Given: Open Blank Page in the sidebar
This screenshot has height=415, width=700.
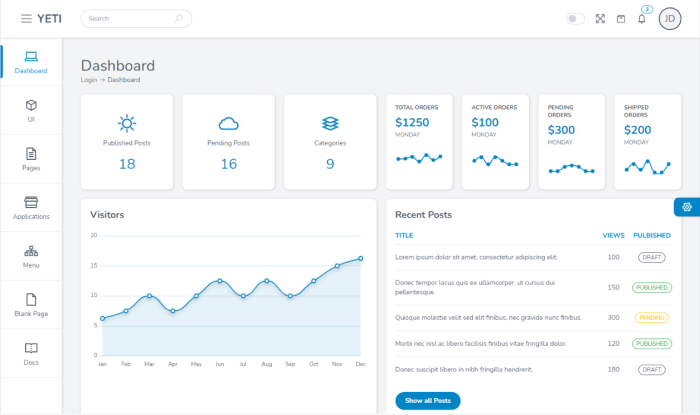Looking at the screenshot, I should pos(31,305).
